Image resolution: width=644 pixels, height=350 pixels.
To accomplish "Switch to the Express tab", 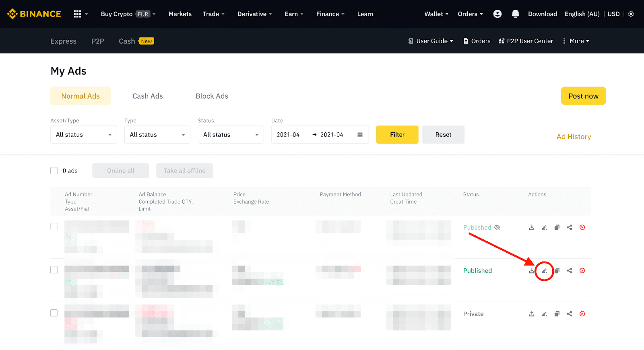I will pos(63,41).
